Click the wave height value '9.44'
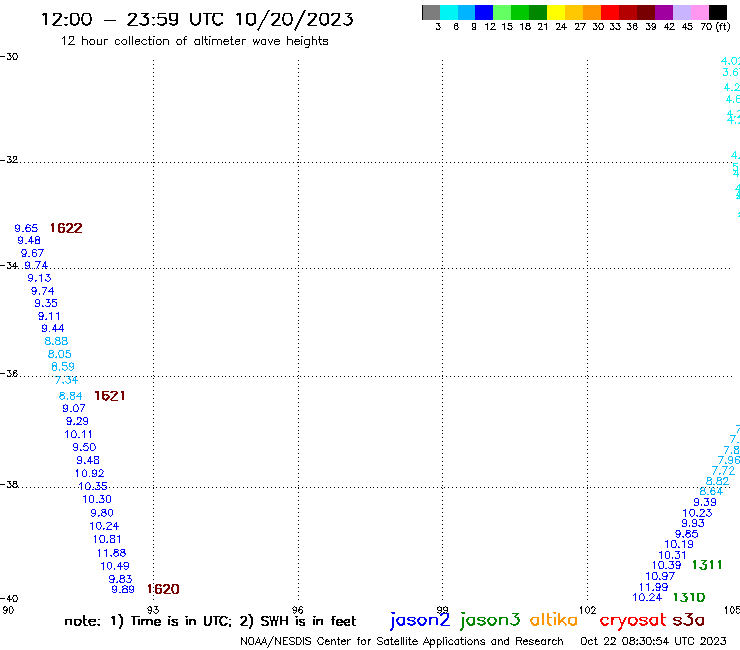The width and height of the screenshot is (740, 650). [52, 329]
